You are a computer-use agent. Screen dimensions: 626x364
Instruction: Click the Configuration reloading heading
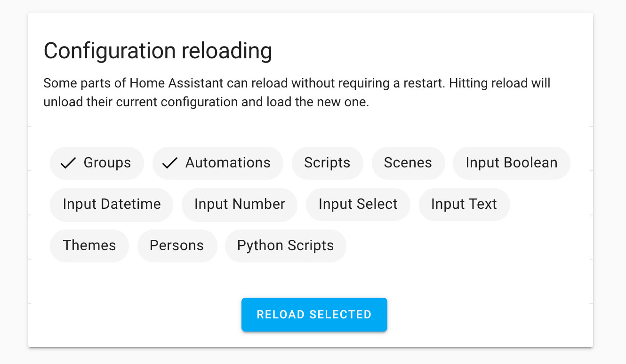(158, 51)
